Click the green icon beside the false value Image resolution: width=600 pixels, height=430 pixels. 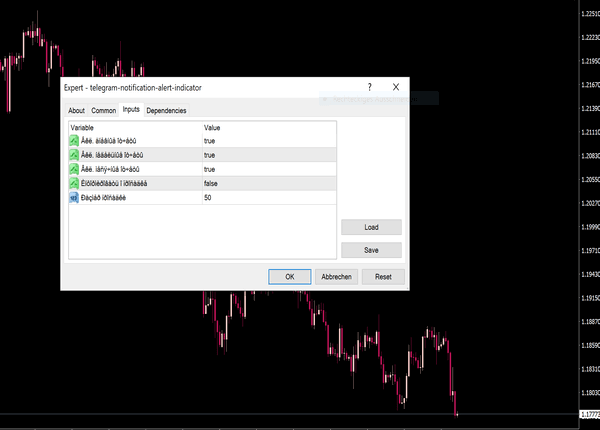coord(74,183)
